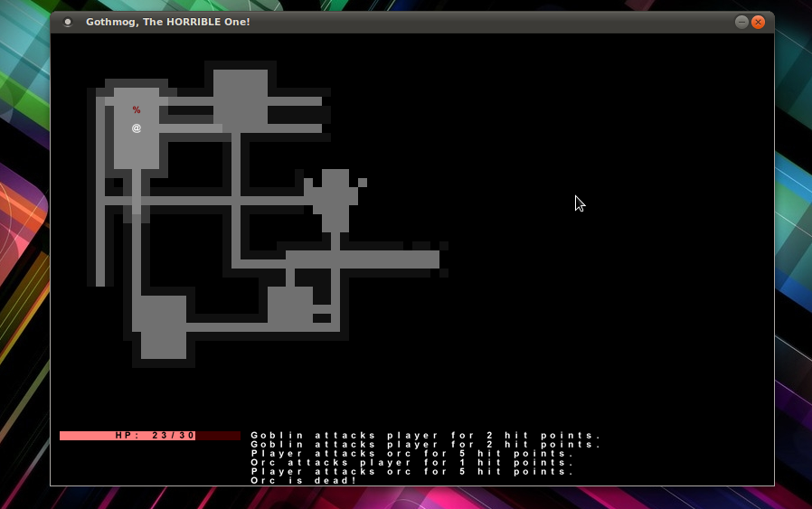Image resolution: width=812 pixels, height=509 pixels.
Task: Click the 'Orc is dead!' log message
Action: tap(304, 480)
